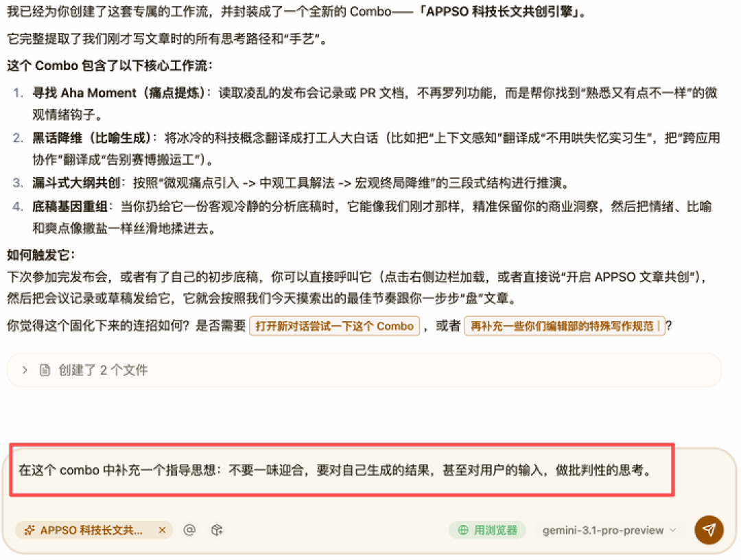This screenshot has width=741, height=560.
Task: Click the sentence 它完整提取了我们刚才写文章时的所有思考路径
Action: [167, 38]
